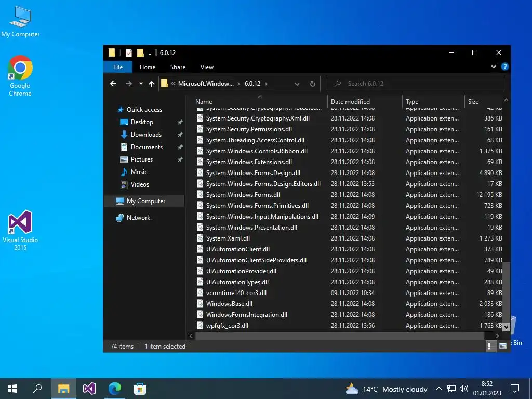Go up one folder level

click(152, 84)
